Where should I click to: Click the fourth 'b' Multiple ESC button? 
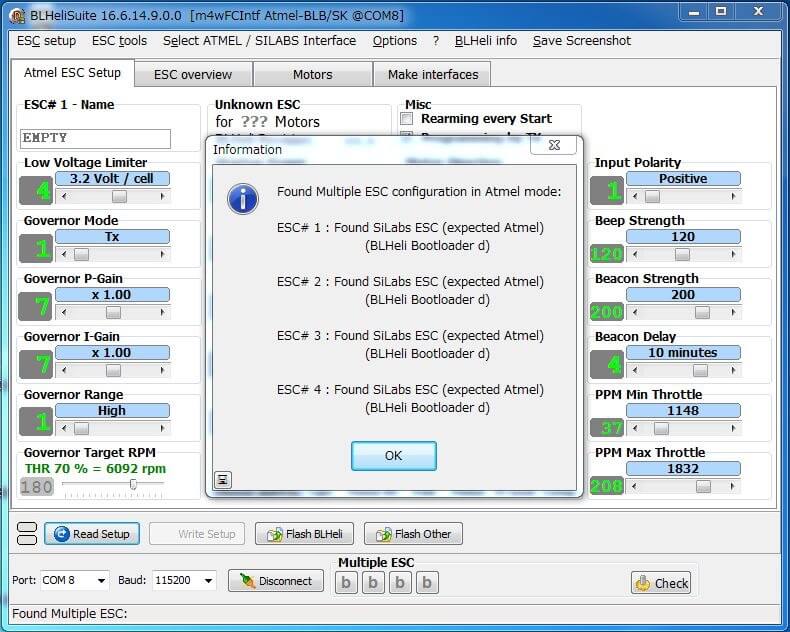point(427,583)
